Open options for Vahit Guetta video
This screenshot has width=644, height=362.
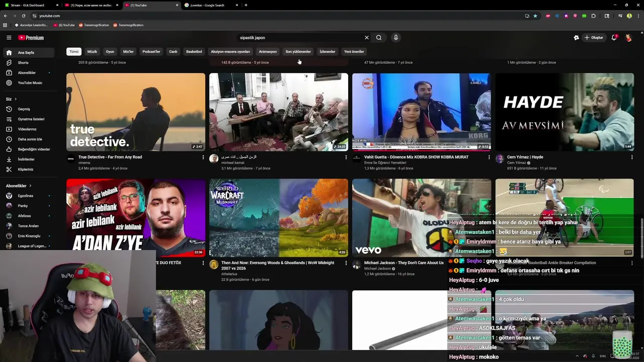pyautogui.click(x=489, y=157)
